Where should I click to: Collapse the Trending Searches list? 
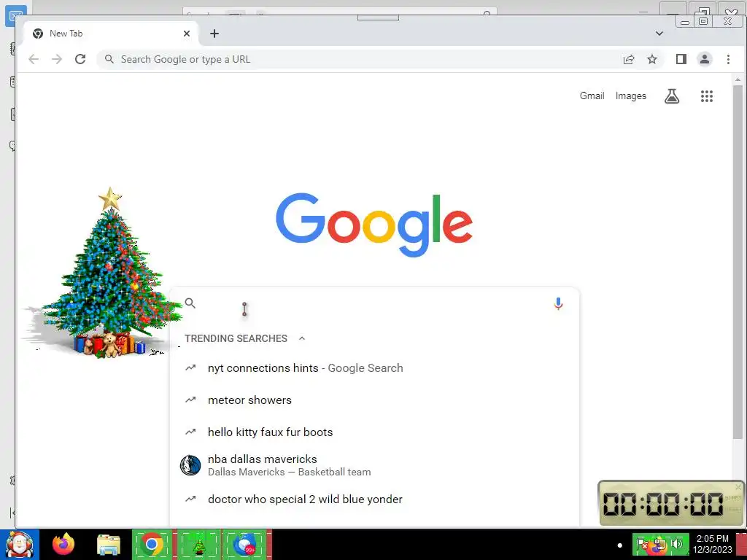point(301,338)
